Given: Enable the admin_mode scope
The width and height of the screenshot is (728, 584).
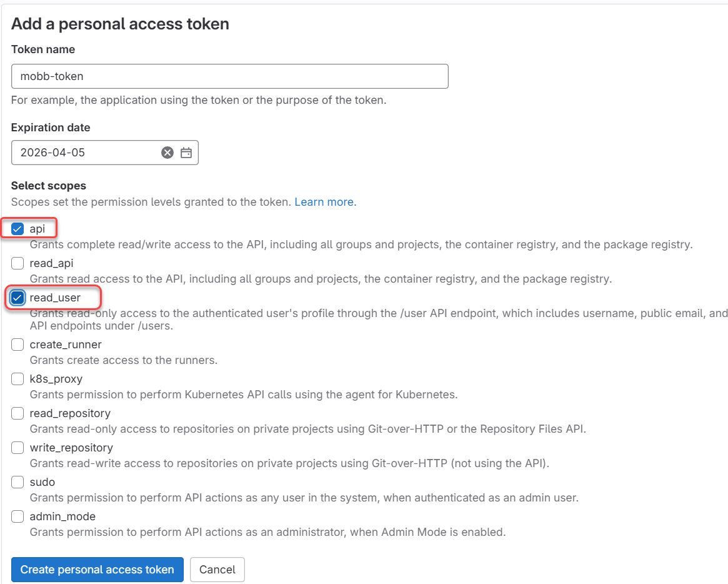Looking at the screenshot, I should tap(17, 516).
